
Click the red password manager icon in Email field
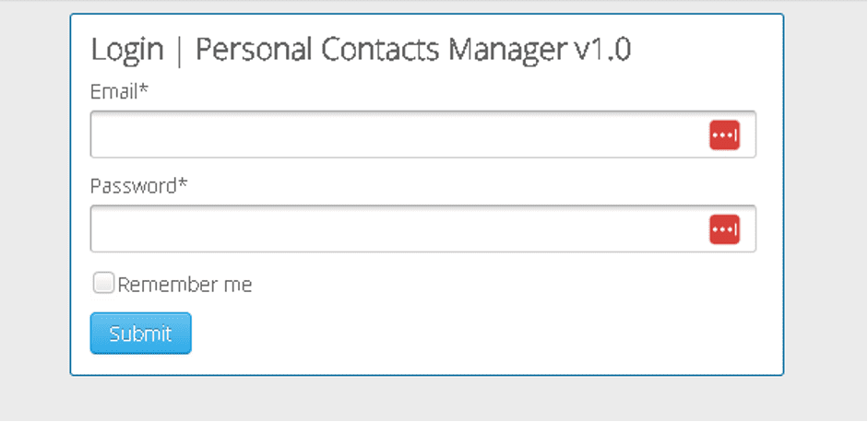724,135
